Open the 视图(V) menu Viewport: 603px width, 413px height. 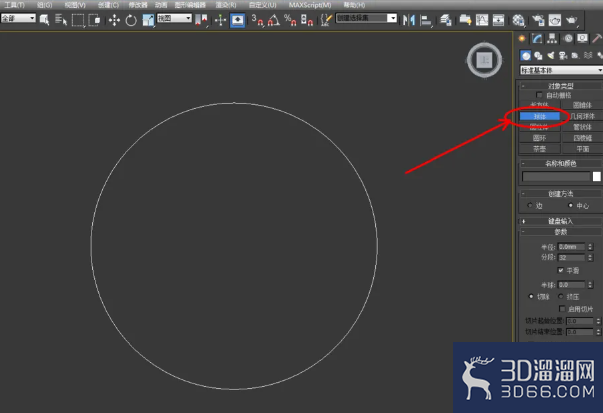coord(75,5)
